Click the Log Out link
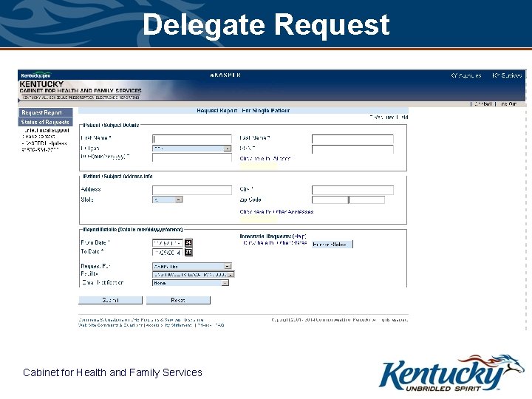This screenshot has height=399, width=532. 508,104
